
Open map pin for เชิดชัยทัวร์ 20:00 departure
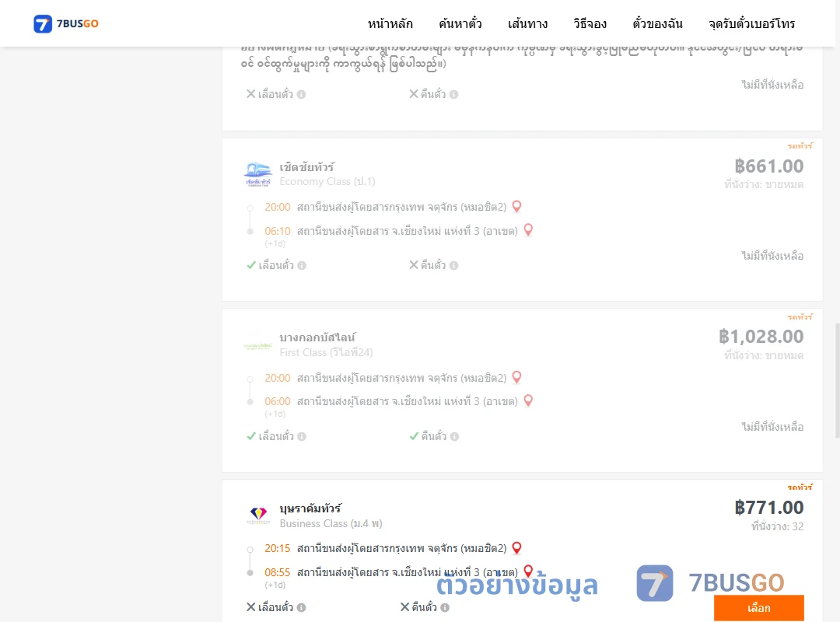click(x=516, y=207)
